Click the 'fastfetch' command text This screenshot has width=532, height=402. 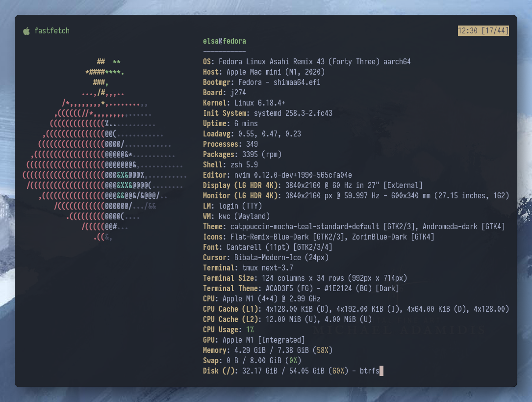tap(52, 31)
